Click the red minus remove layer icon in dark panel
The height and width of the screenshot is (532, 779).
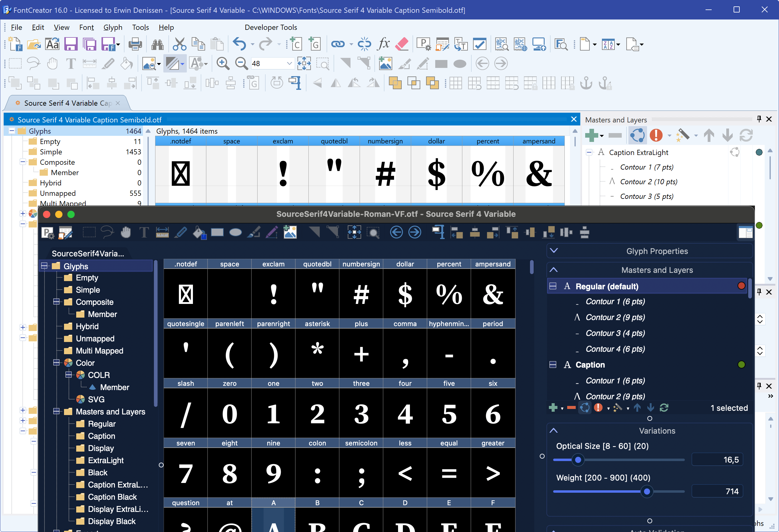pyautogui.click(x=571, y=408)
